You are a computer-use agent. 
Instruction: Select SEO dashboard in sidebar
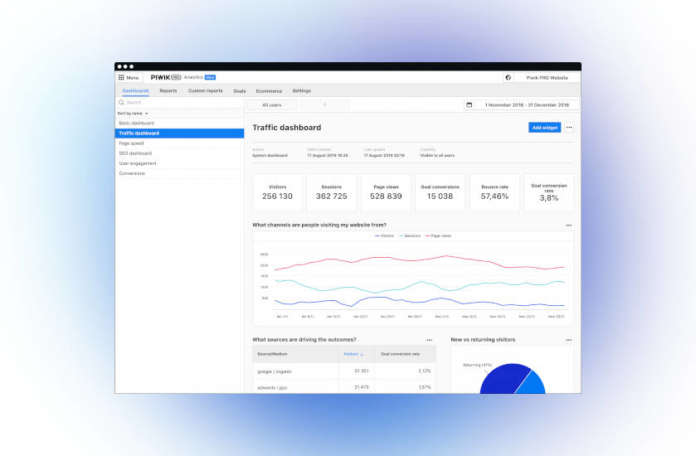(136, 153)
